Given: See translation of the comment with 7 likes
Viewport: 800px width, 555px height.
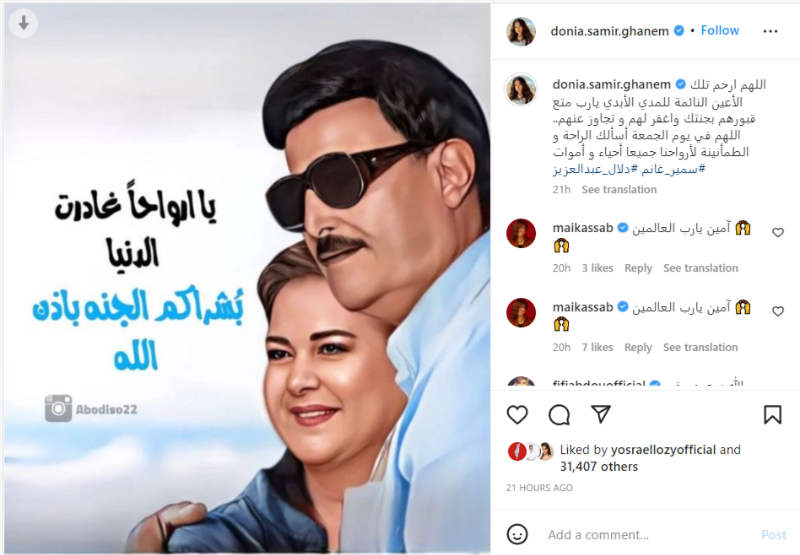Looking at the screenshot, I should (700, 347).
